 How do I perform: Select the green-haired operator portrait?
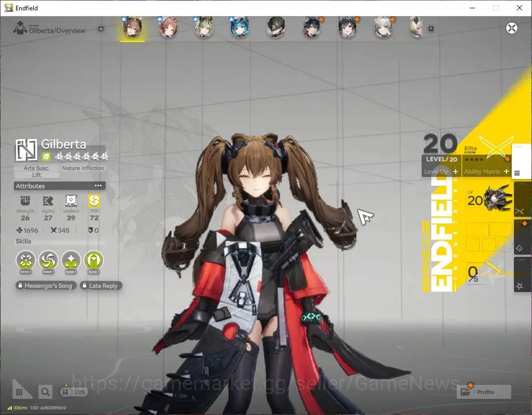point(204,27)
